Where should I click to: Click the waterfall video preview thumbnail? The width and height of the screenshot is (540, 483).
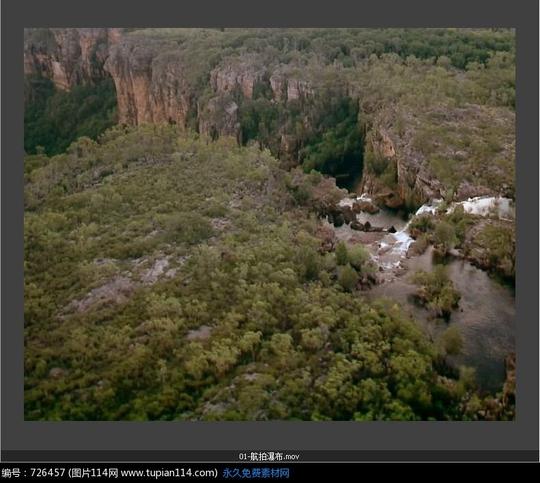coord(270,224)
